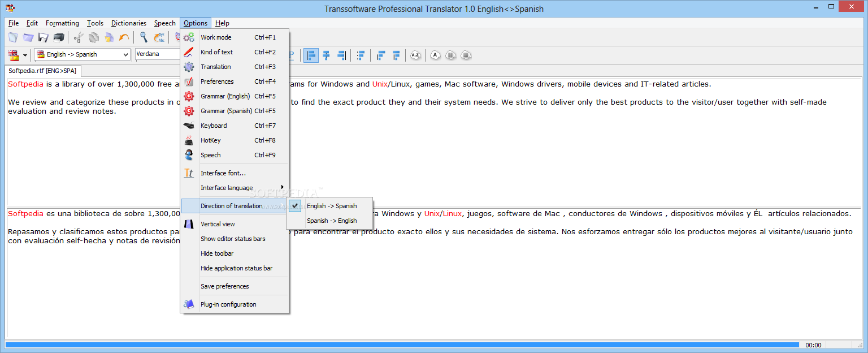This screenshot has height=353, width=868.
Task: Open Grammar (Spanish) settings
Action: click(235, 111)
